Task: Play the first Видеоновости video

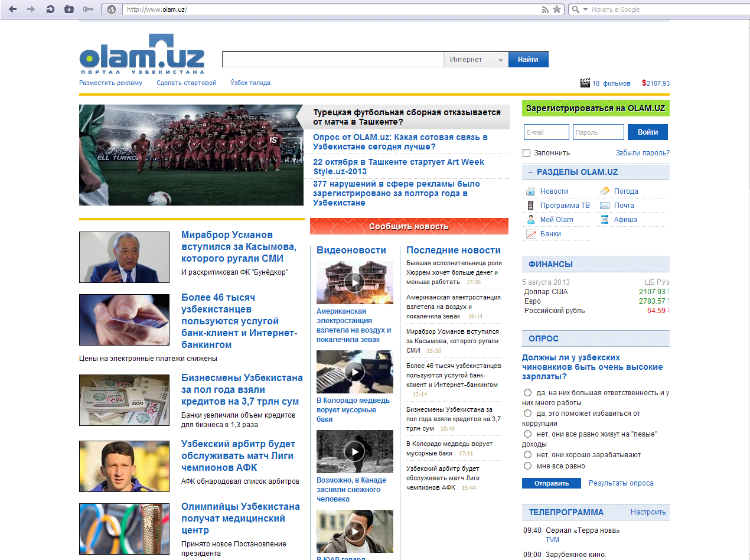Action: click(354, 282)
